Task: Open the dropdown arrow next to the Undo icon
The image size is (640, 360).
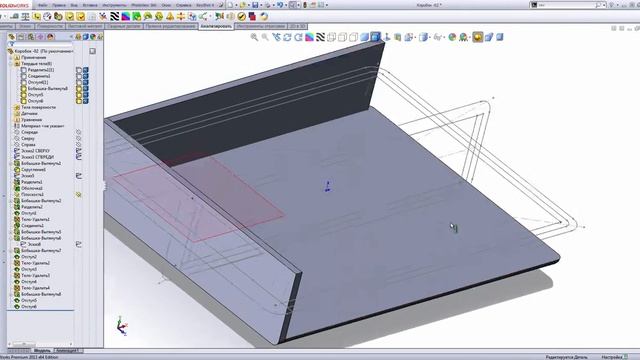Action: point(285,5)
